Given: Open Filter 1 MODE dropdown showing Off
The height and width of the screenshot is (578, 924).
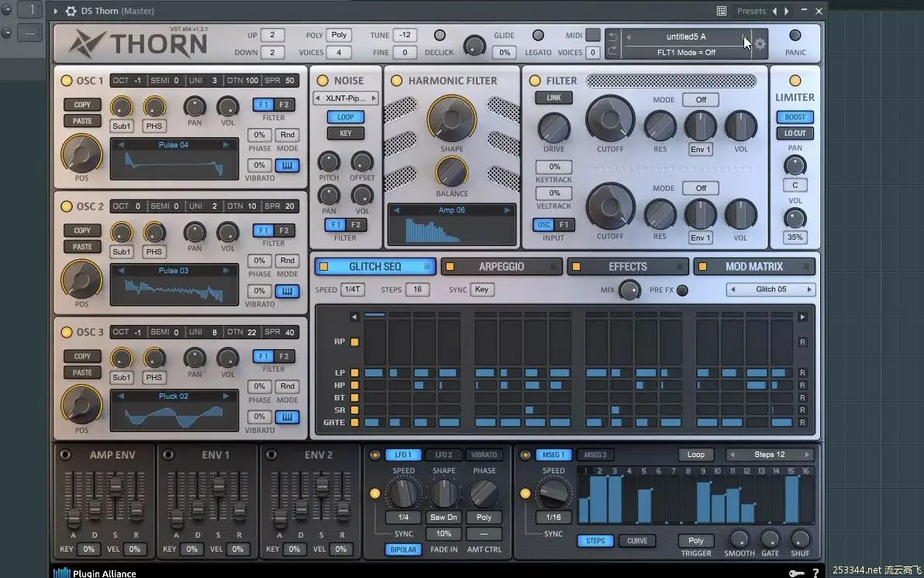Looking at the screenshot, I should (701, 99).
